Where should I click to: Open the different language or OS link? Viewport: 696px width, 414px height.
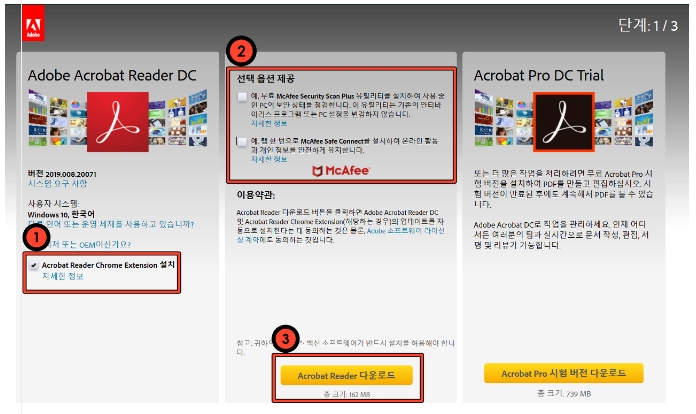click(x=111, y=224)
